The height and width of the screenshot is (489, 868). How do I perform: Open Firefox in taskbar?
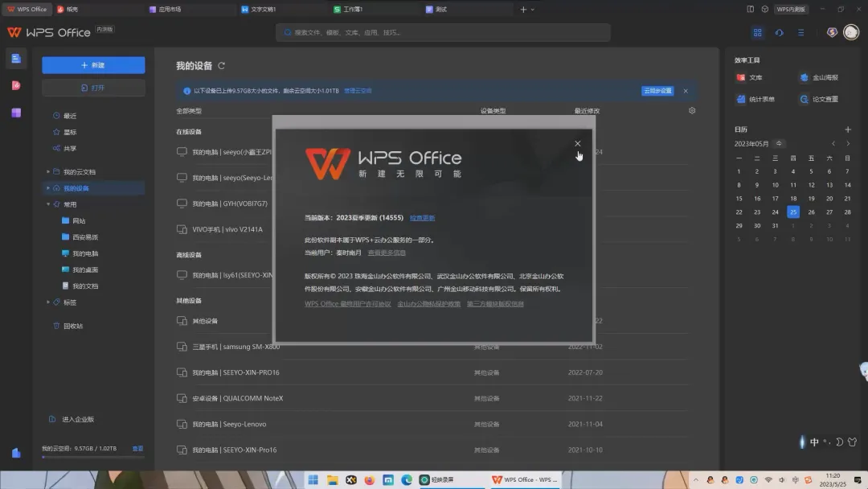point(369,479)
